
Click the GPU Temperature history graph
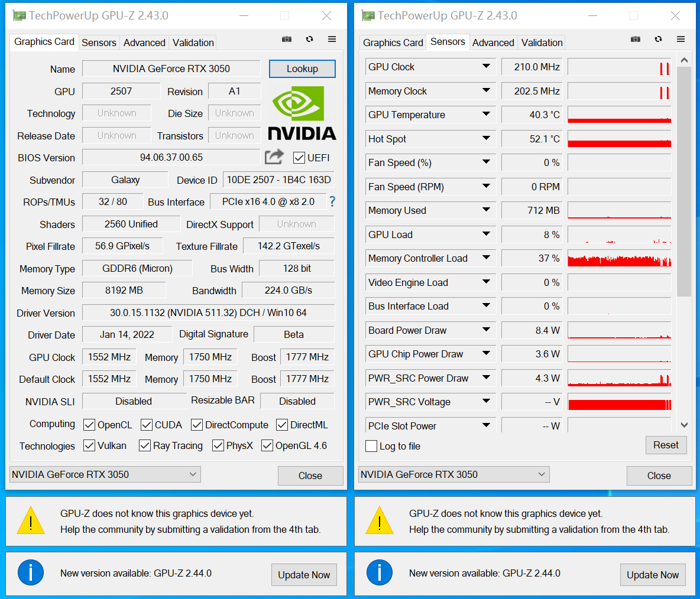(619, 115)
